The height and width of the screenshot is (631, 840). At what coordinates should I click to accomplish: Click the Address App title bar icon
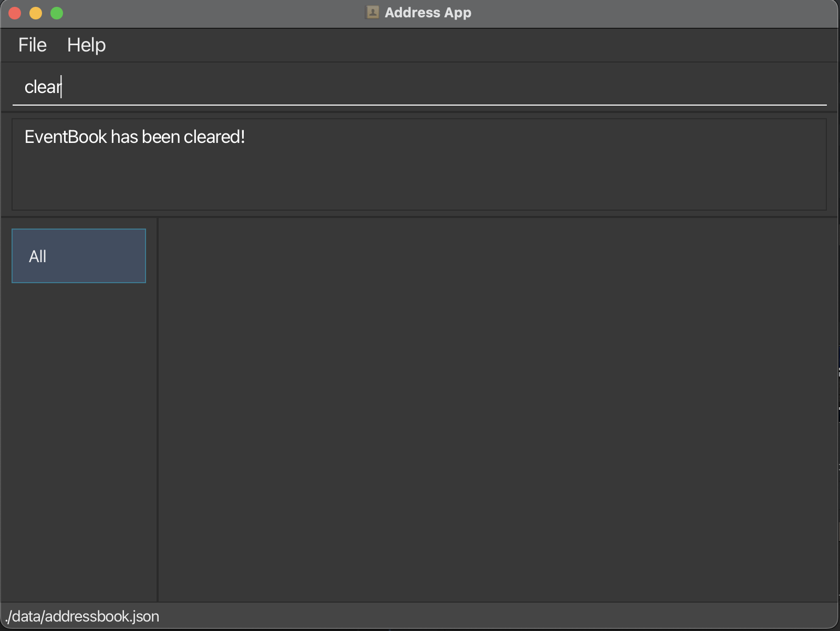tap(372, 13)
